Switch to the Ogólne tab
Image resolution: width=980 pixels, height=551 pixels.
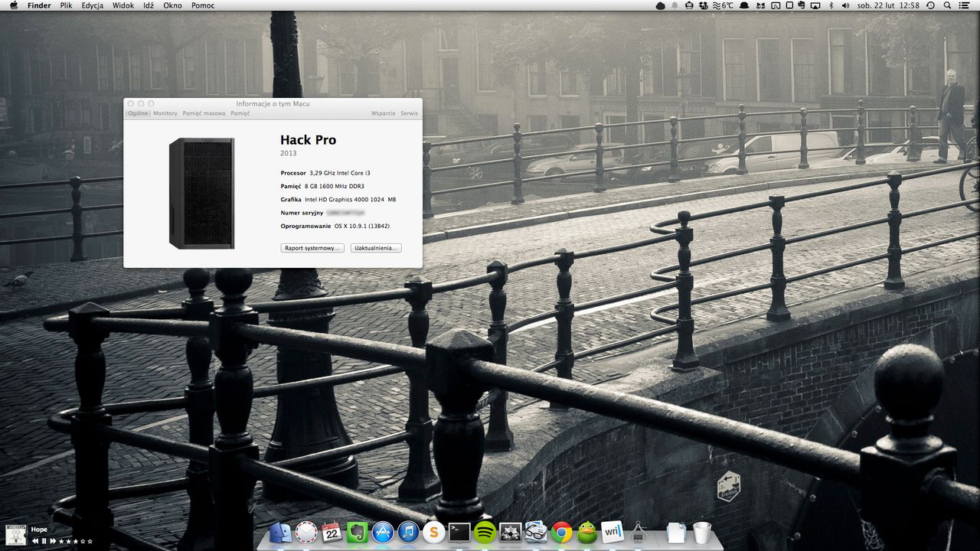coord(139,113)
